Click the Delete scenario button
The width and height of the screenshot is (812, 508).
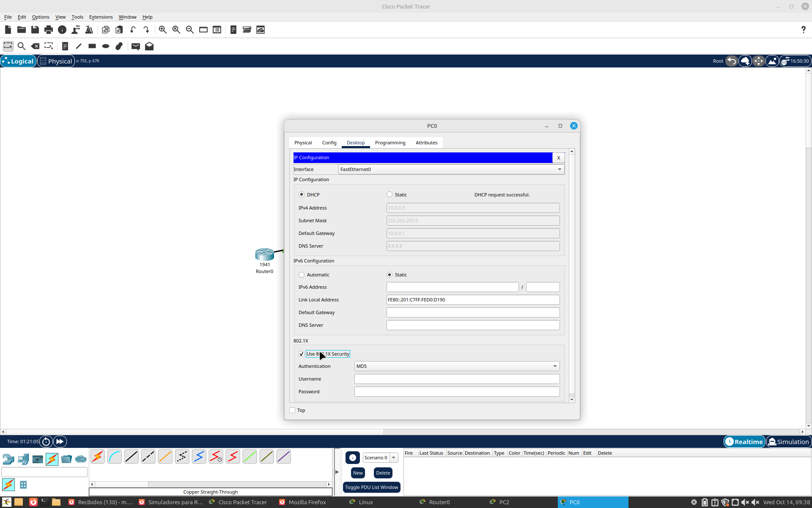click(383, 473)
